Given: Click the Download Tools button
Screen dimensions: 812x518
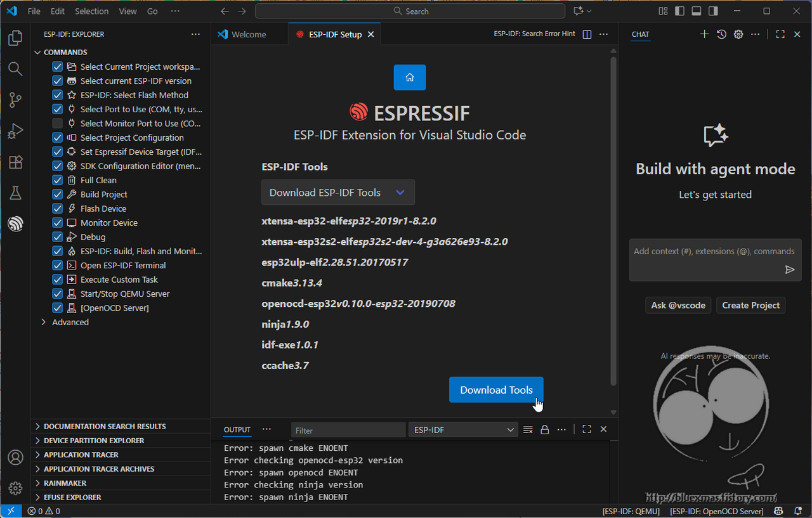Looking at the screenshot, I should (x=496, y=389).
